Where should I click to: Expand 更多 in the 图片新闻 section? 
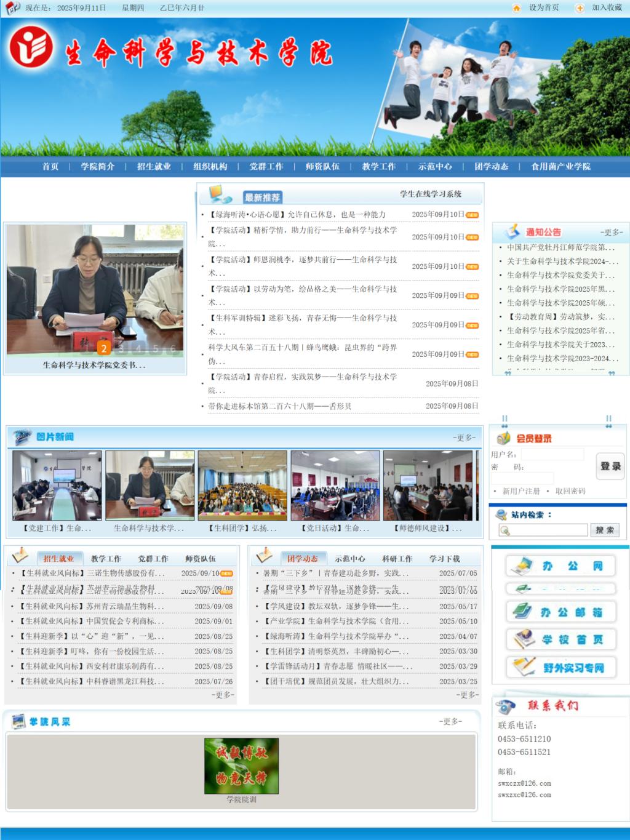pos(465,438)
